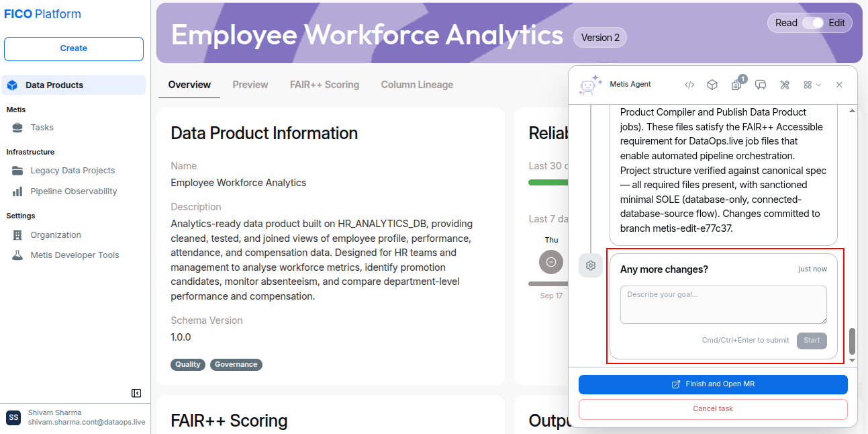The image size is (868, 434).
Task: Go to Legacy Data Projects
Action: 73,171
